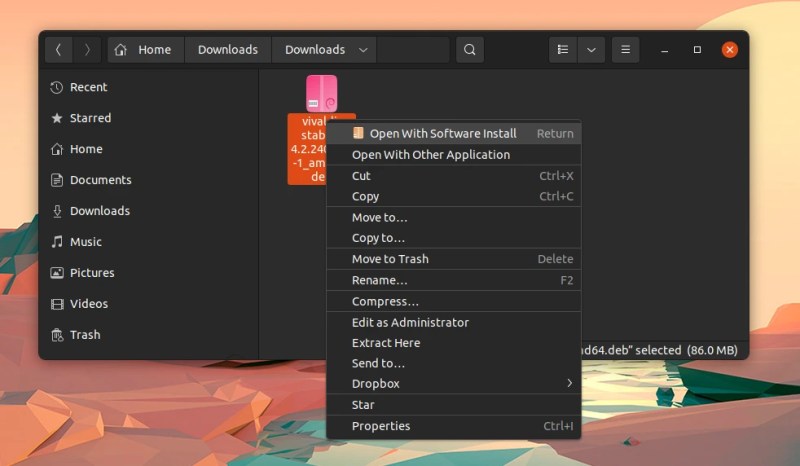Screen dimensions: 800x466
Task: Expand the Dropbox submenu
Action: click(x=569, y=384)
